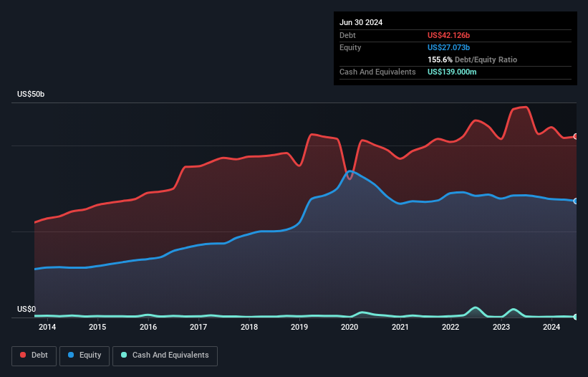Select the 2020 x-axis label

[350, 327]
